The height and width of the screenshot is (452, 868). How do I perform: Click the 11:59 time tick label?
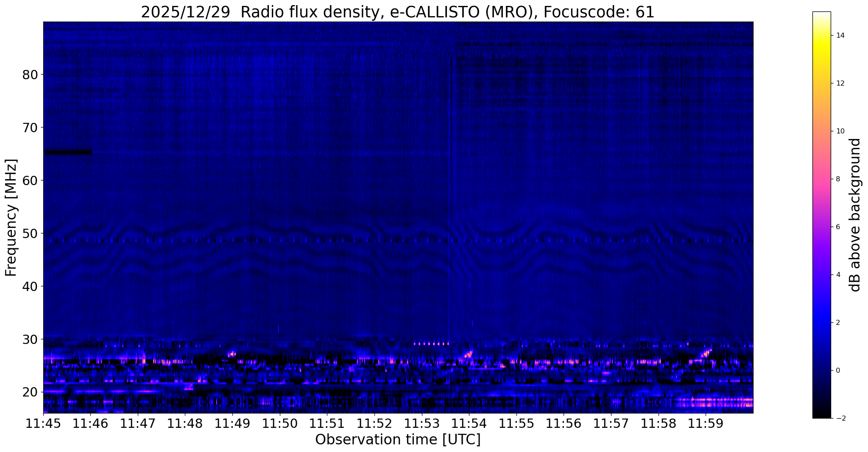point(705,423)
